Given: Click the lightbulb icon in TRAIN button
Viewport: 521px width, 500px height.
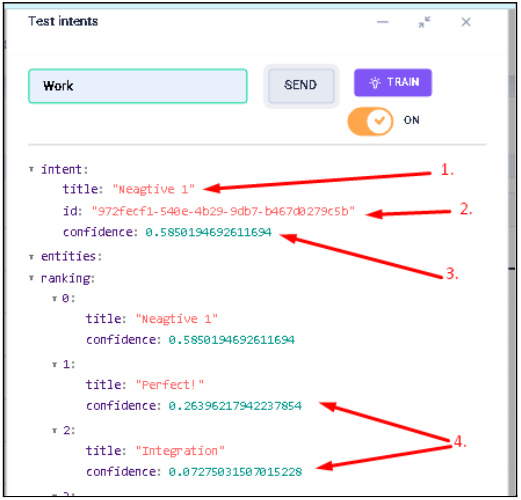Looking at the screenshot, I should (375, 82).
